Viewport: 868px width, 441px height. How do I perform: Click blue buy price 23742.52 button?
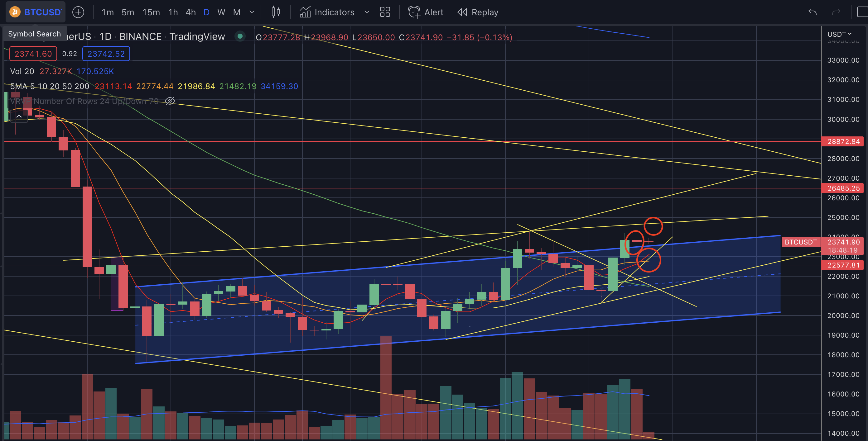106,54
